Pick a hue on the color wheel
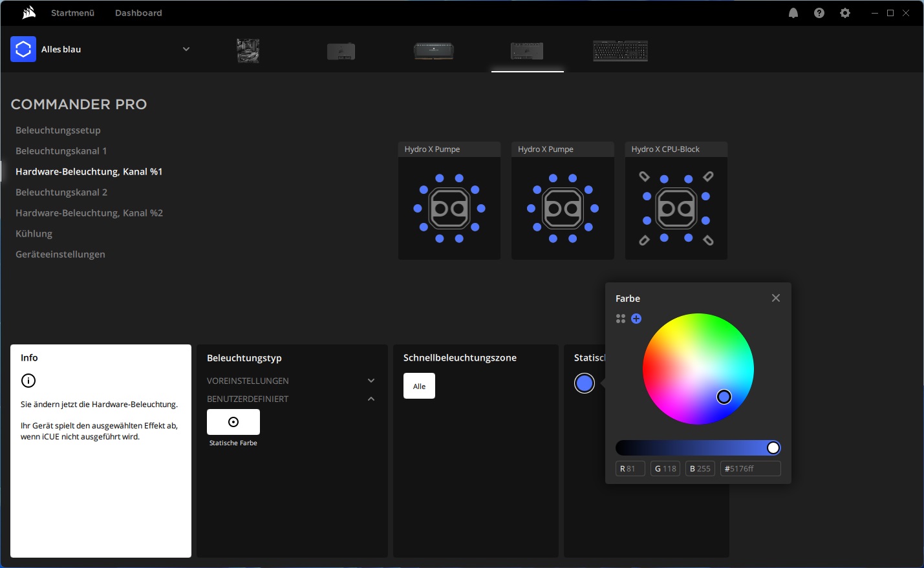The image size is (924, 568). coord(698,369)
